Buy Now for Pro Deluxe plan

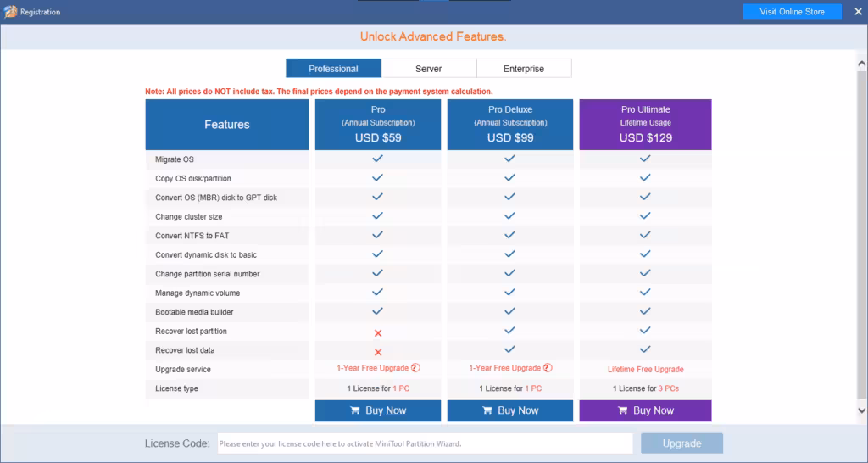[x=509, y=410]
